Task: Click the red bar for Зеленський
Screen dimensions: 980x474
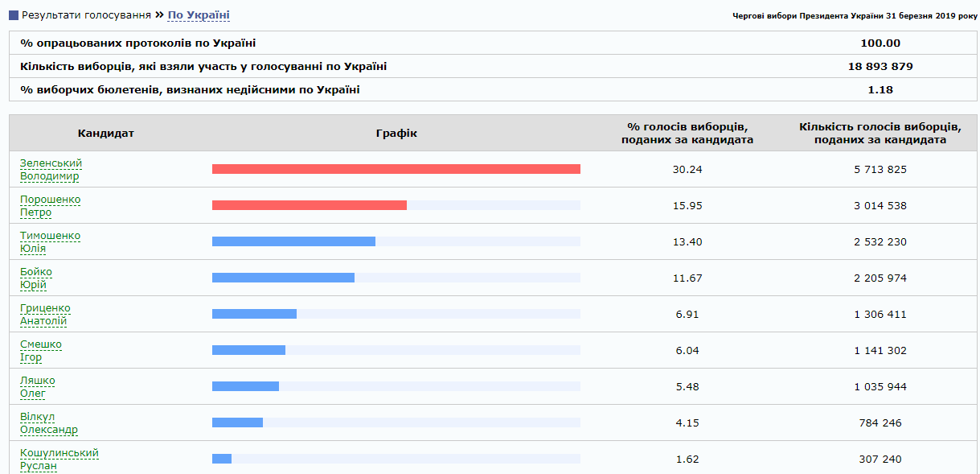Action: click(x=396, y=169)
